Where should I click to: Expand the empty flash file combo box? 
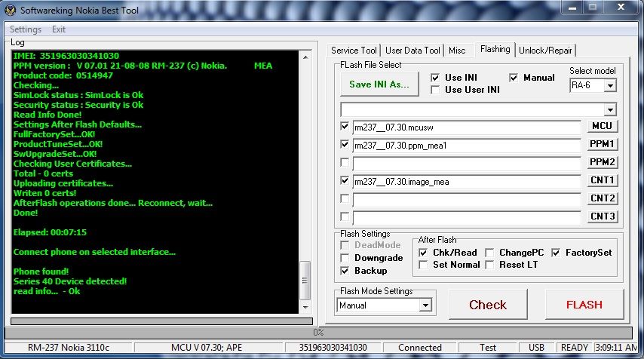(610, 109)
